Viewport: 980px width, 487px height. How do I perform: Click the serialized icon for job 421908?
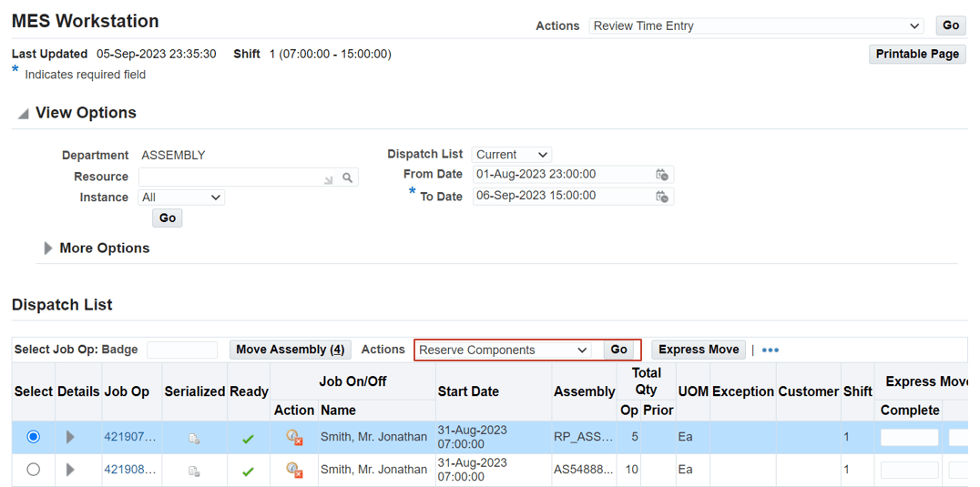pyautogui.click(x=194, y=470)
